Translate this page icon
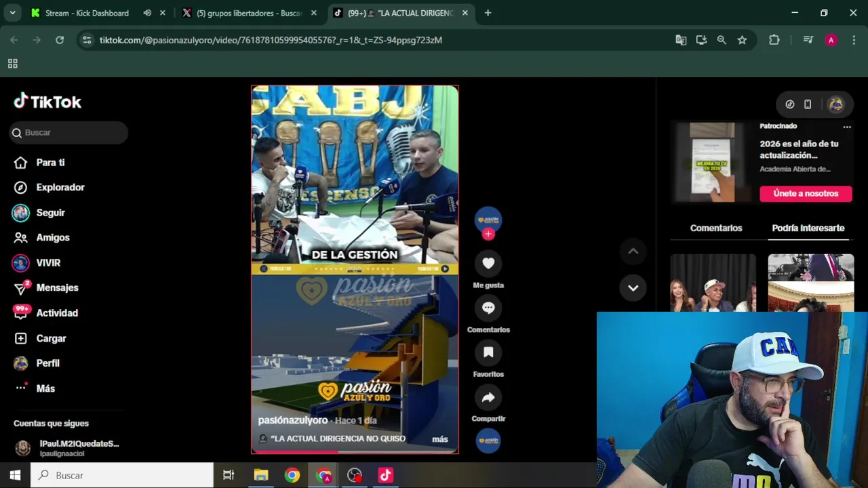 click(x=681, y=40)
